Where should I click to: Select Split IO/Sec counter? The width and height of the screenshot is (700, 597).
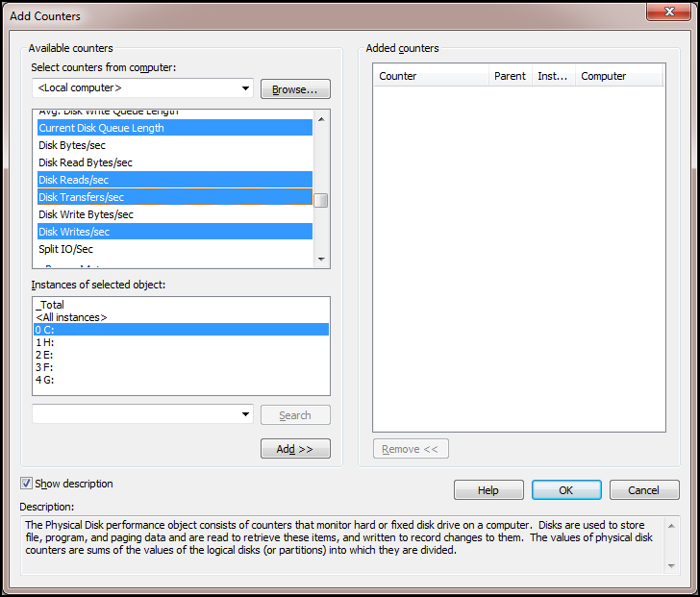coord(65,249)
